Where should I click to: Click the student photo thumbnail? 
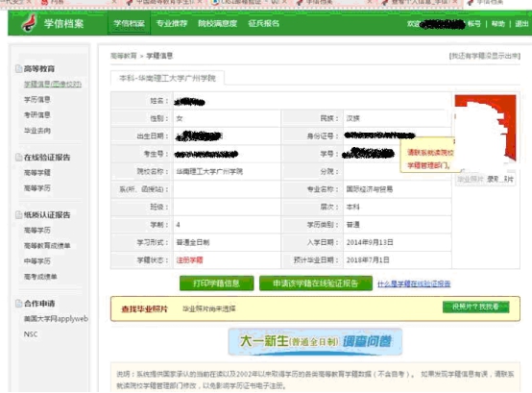click(485, 129)
